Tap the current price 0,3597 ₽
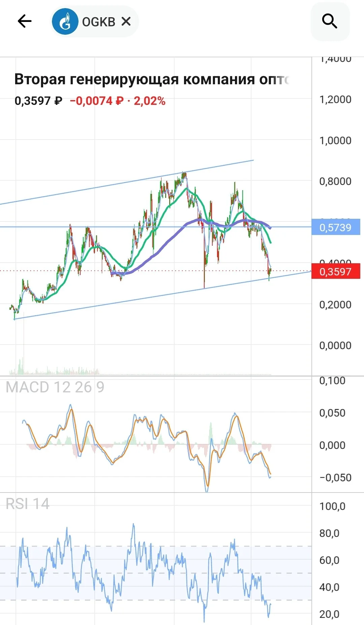Viewport: 364px width, 625px height. tap(38, 101)
